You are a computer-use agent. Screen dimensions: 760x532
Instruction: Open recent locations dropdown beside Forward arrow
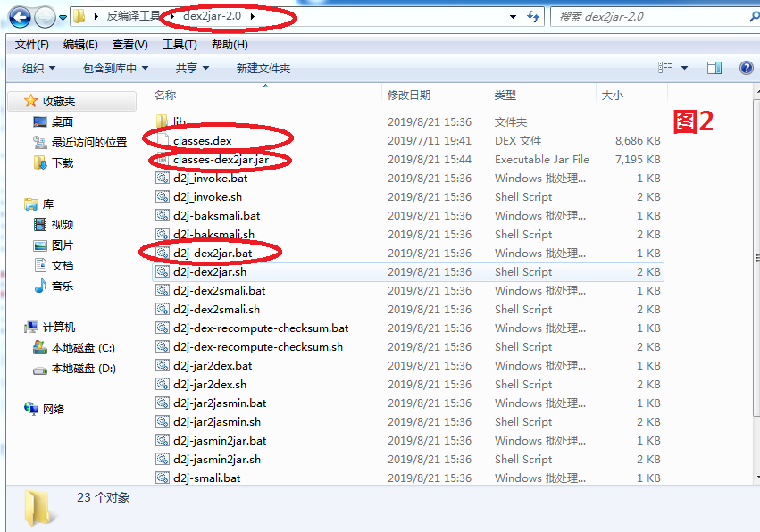(x=63, y=18)
